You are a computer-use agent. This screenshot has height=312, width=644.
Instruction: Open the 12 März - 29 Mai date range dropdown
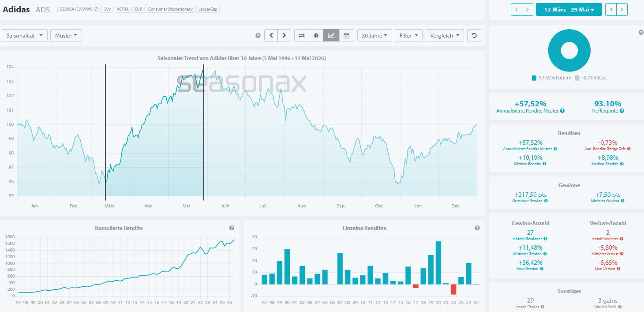(x=569, y=9)
